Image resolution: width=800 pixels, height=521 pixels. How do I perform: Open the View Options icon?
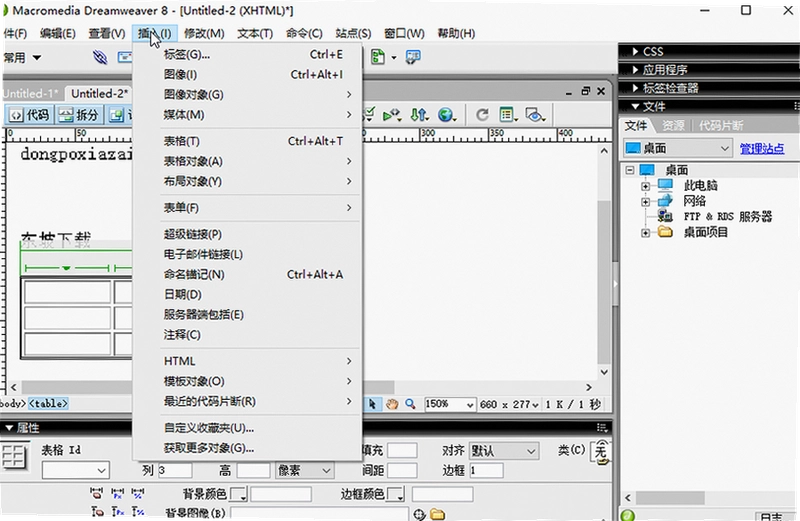(x=508, y=115)
